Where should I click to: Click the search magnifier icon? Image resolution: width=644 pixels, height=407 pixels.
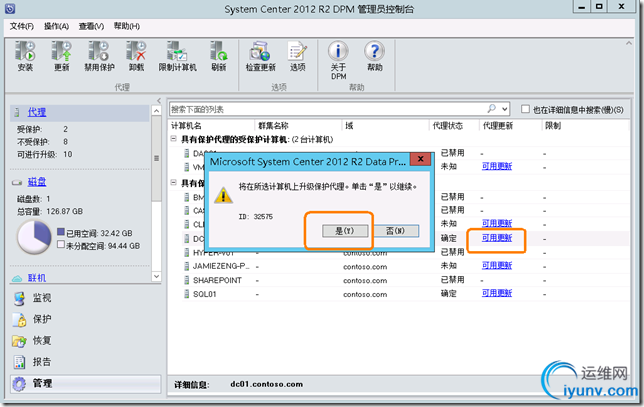click(x=492, y=109)
